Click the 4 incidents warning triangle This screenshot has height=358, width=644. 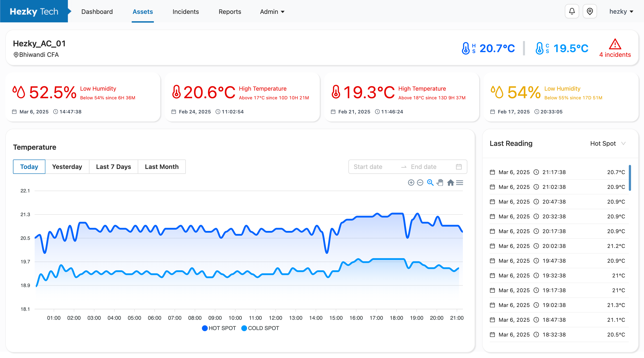tap(615, 45)
